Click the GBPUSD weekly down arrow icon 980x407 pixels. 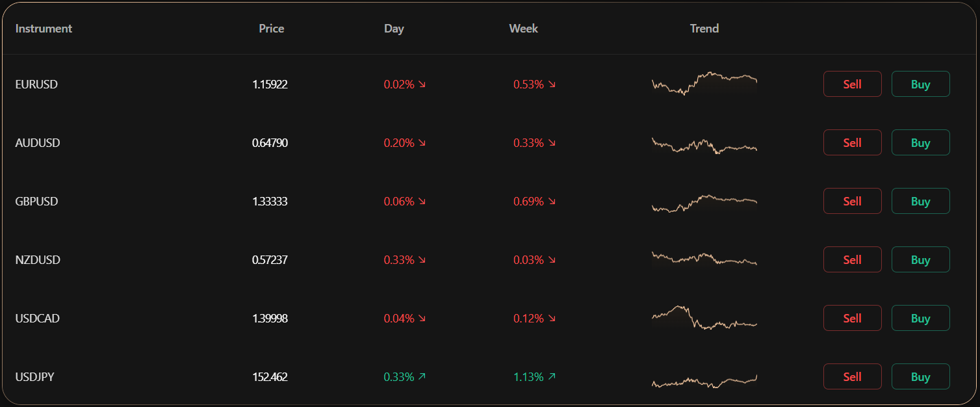(x=552, y=201)
